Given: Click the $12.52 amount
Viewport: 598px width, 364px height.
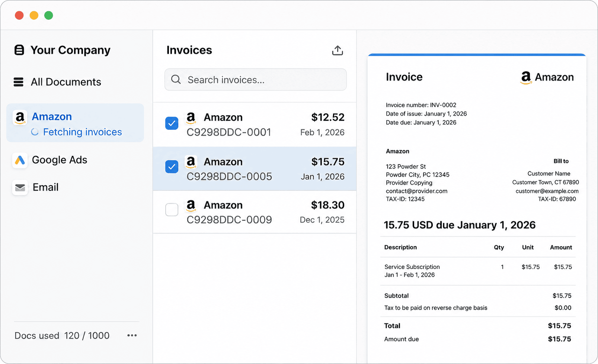Looking at the screenshot, I should pyautogui.click(x=328, y=117).
